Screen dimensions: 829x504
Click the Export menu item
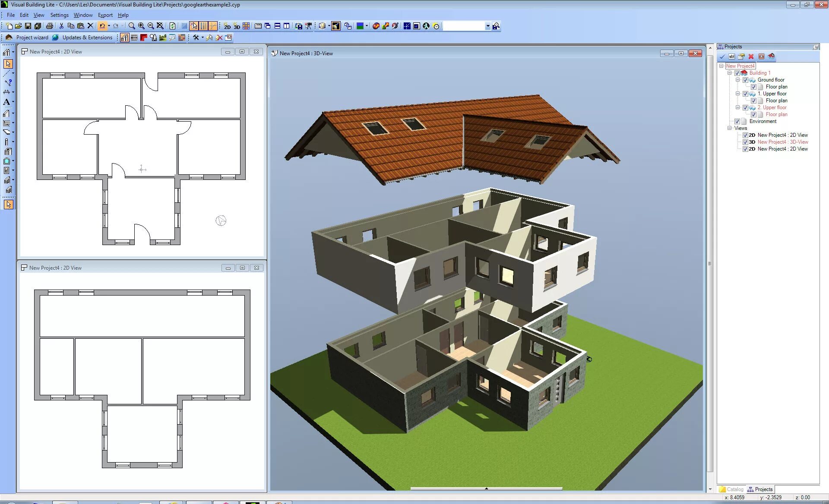[x=105, y=15]
